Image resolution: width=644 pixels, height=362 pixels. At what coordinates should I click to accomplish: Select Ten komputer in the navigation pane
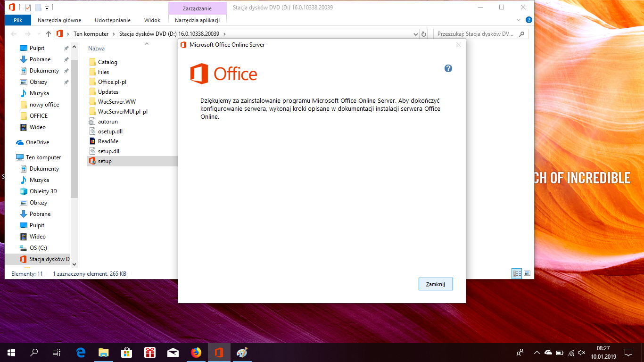pyautogui.click(x=43, y=157)
